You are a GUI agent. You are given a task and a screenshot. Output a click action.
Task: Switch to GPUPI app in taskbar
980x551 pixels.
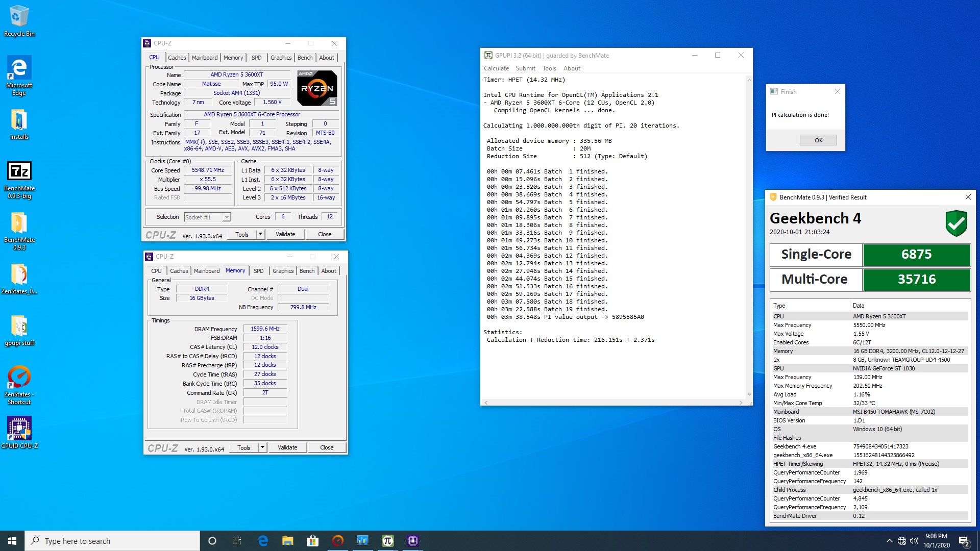pyautogui.click(x=387, y=541)
